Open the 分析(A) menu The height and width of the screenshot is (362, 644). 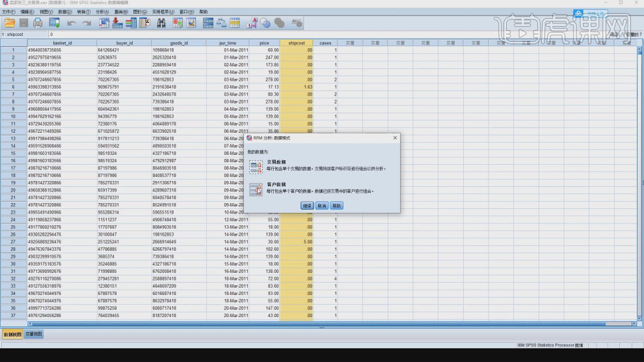(102, 12)
